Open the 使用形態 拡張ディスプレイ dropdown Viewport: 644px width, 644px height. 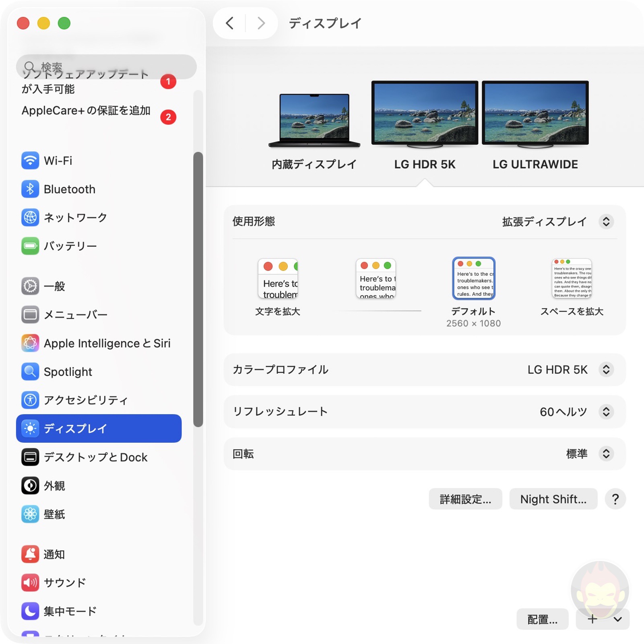(606, 221)
